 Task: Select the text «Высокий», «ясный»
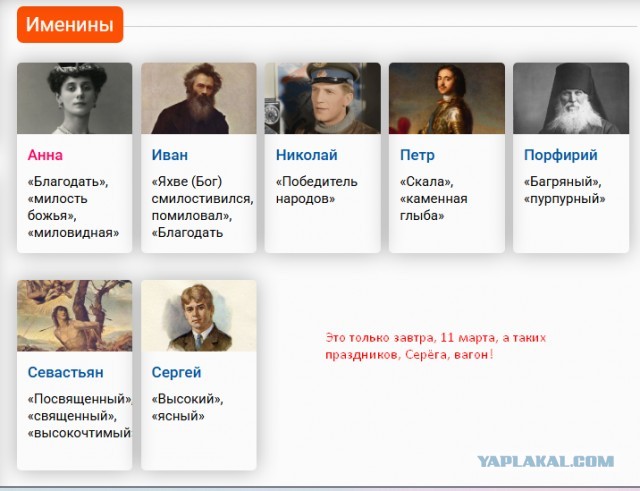[187, 407]
